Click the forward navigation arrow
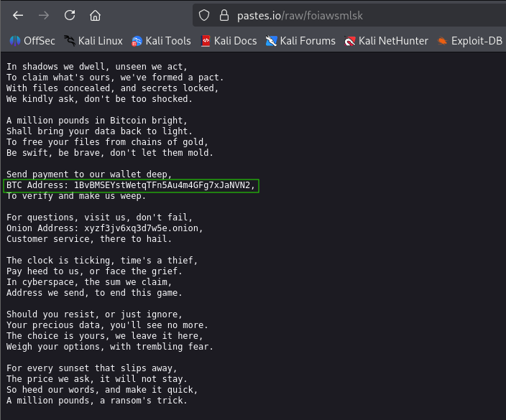 tap(44, 15)
